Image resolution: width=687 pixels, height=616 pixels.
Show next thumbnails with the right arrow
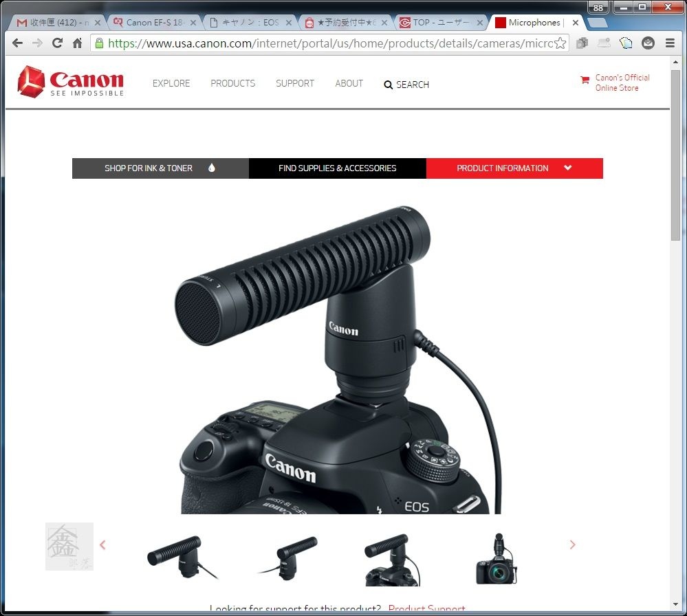[x=573, y=544]
